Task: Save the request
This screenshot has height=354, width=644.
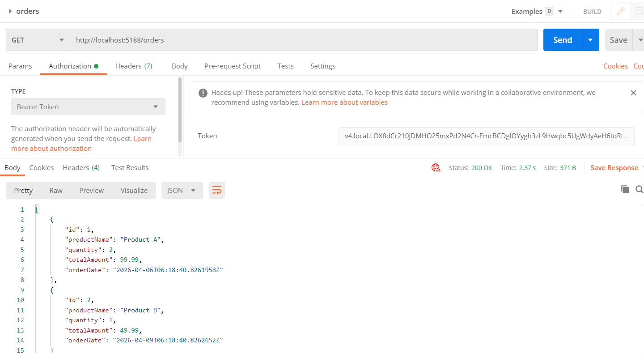Action: coord(618,40)
